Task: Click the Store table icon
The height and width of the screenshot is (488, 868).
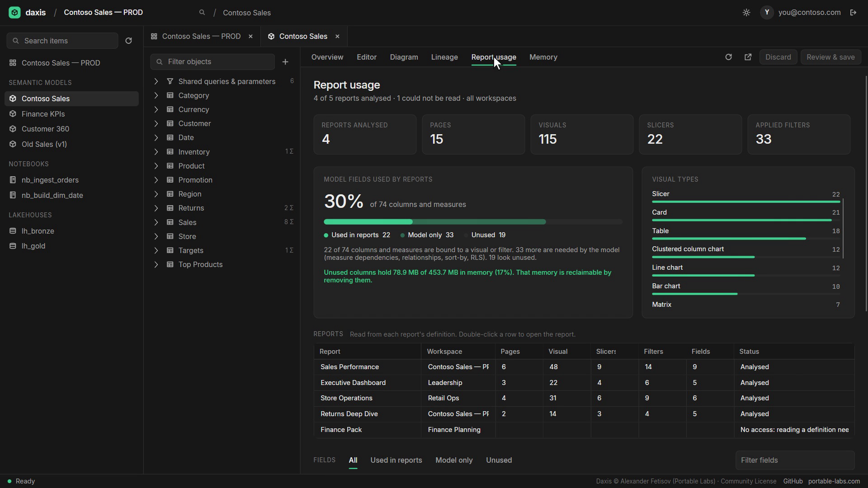Action: pyautogui.click(x=170, y=236)
